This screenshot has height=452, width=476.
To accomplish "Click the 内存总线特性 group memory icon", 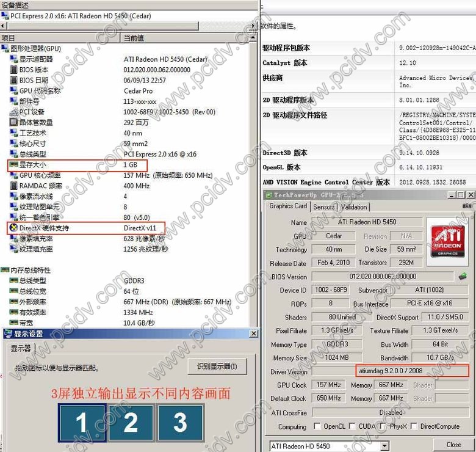I will coord(5,270).
